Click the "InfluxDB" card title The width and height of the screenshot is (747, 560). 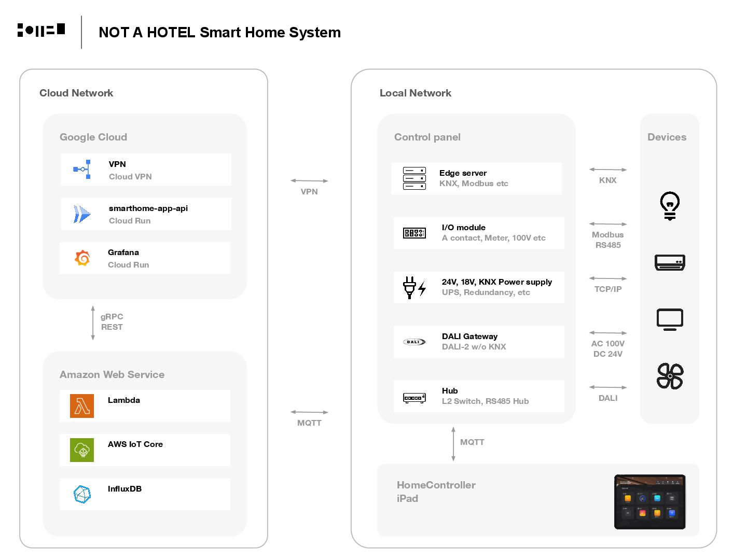coord(125,489)
